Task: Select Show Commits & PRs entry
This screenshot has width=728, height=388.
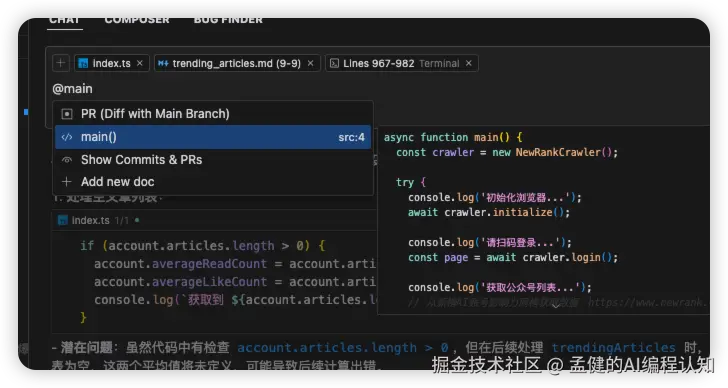Action: coord(214,160)
